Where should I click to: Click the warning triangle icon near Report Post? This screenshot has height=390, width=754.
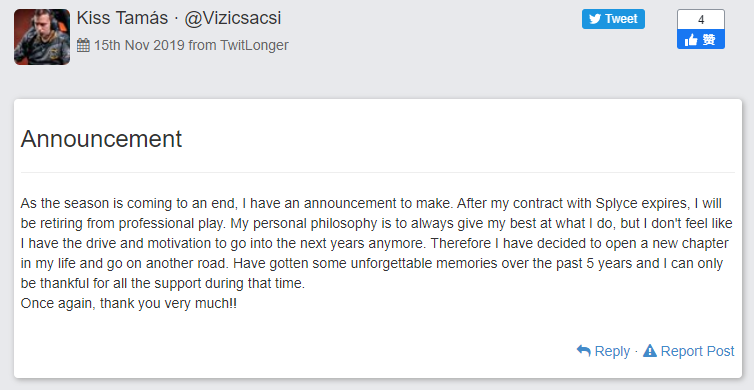click(650, 351)
